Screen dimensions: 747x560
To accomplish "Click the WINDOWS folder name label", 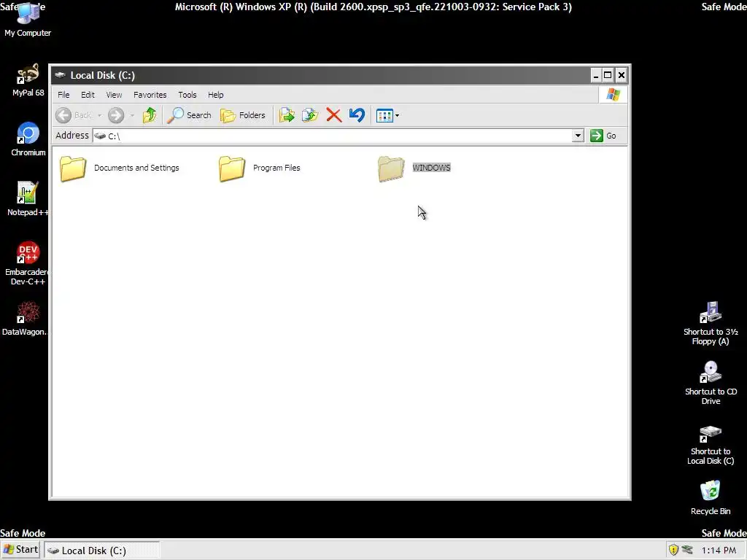I will point(431,168).
